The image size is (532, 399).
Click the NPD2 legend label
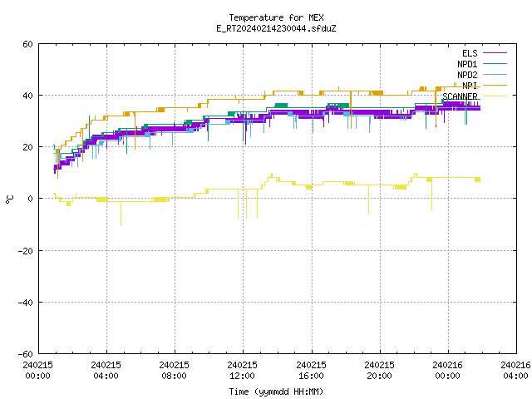click(467, 75)
